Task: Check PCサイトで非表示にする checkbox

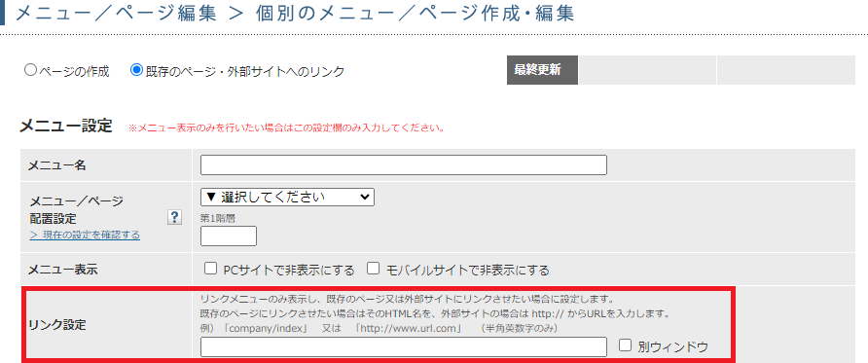Action: tap(210, 269)
